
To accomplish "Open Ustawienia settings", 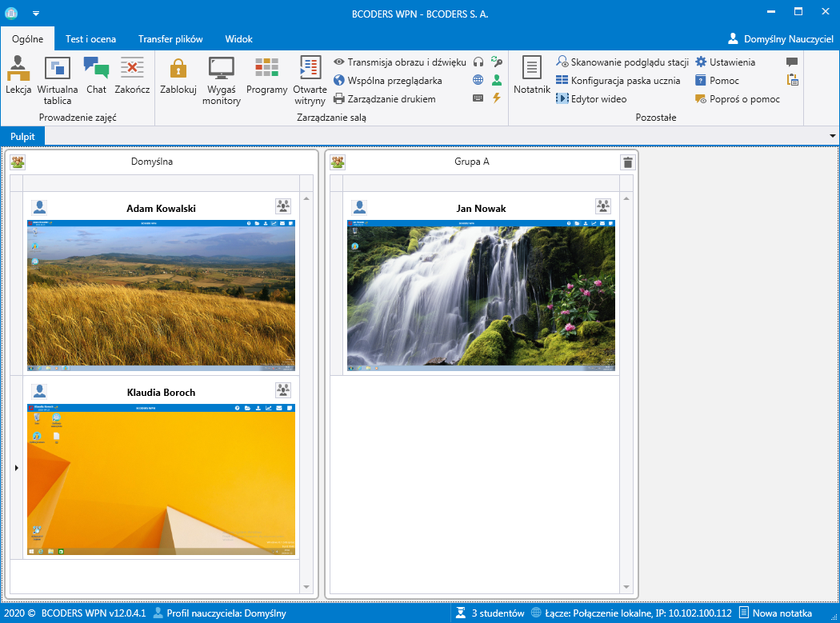I will [x=726, y=62].
